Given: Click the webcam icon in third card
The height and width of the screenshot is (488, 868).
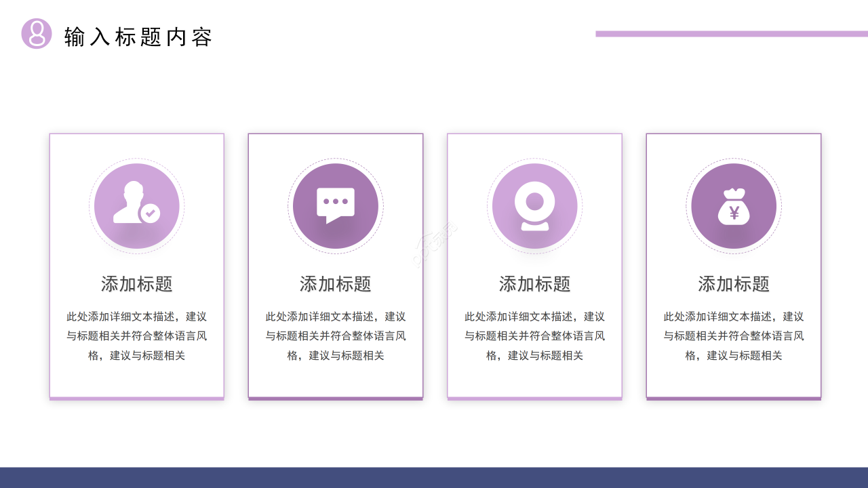Looking at the screenshot, I should pyautogui.click(x=534, y=206).
